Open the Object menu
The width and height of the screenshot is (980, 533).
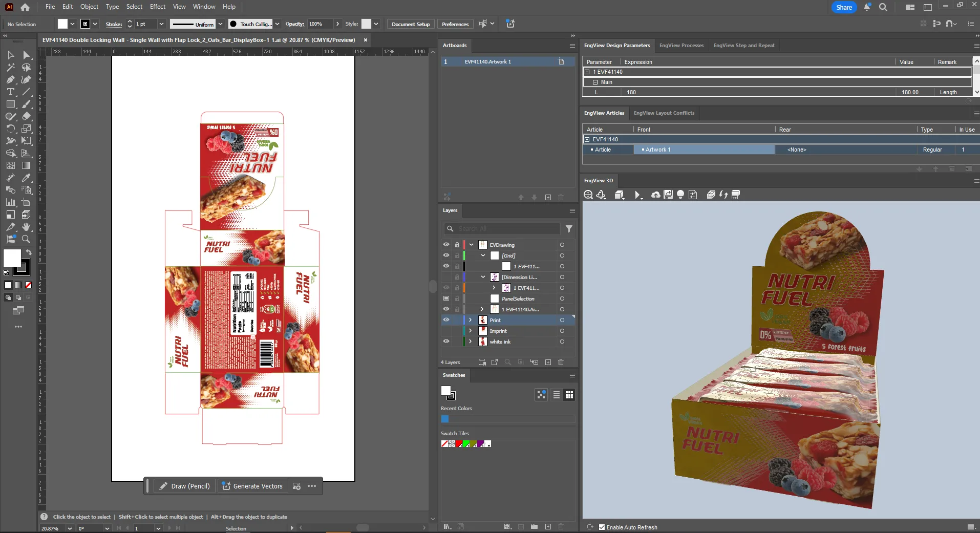coord(89,7)
